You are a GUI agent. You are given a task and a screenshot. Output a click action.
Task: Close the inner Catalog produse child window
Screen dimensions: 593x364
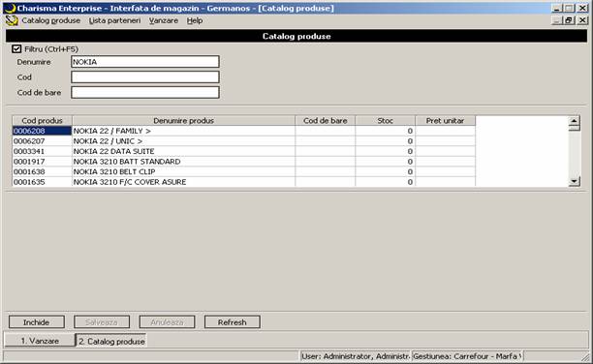(x=582, y=20)
